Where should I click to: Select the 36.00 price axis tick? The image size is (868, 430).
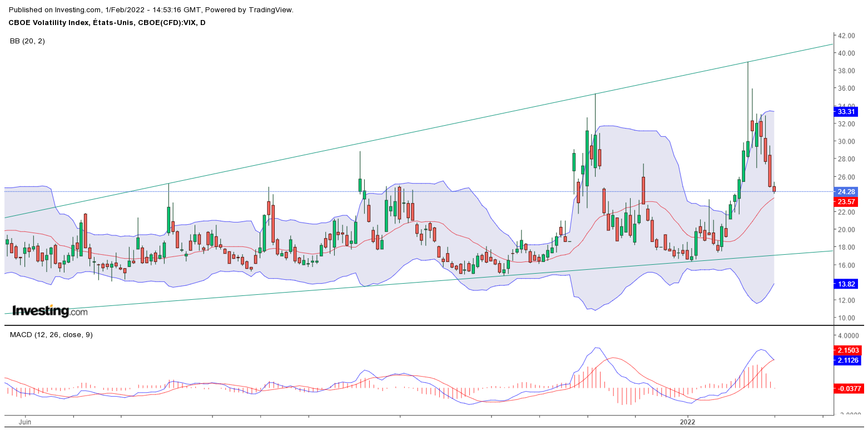click(x=846, y=88)
